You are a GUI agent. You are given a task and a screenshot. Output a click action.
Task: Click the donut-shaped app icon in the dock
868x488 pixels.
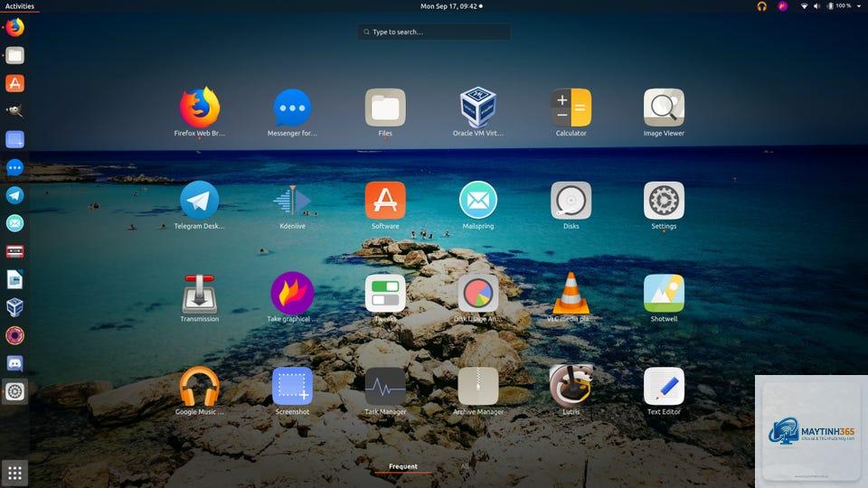15,335
